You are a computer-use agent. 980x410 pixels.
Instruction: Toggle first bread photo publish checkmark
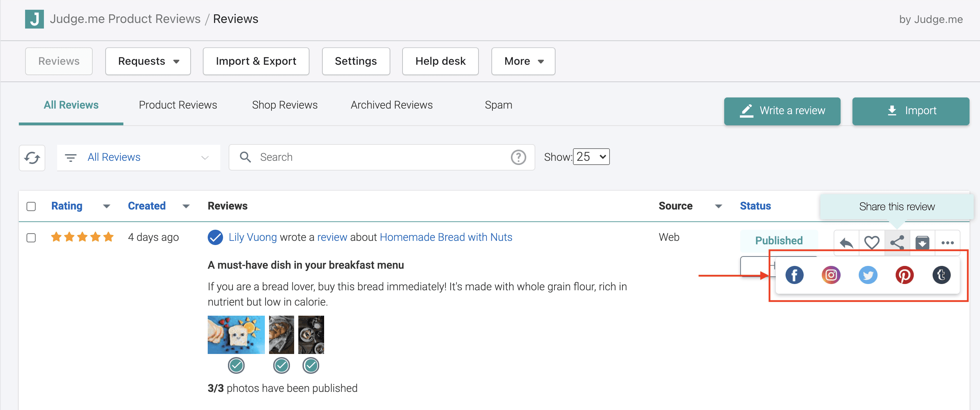[x=236, y=365]
